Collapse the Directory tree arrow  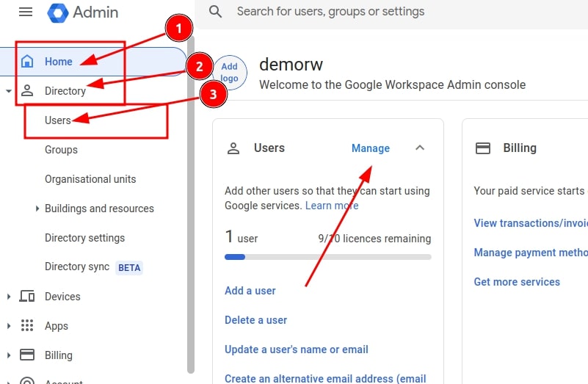(9, 91)
